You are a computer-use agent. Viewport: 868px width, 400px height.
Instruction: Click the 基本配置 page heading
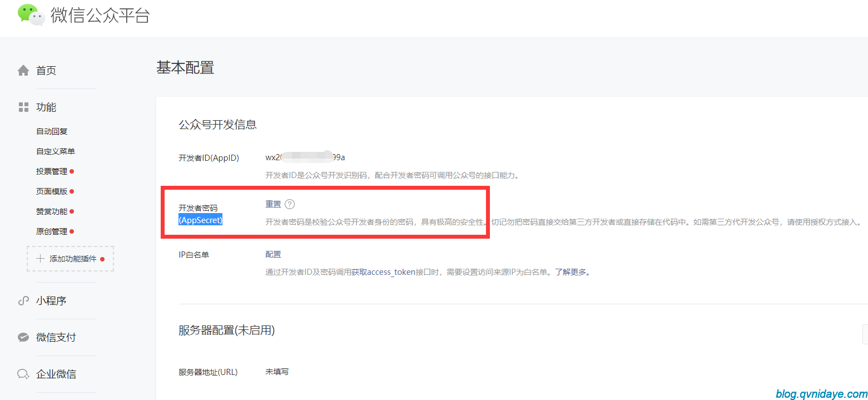[185, 68]
